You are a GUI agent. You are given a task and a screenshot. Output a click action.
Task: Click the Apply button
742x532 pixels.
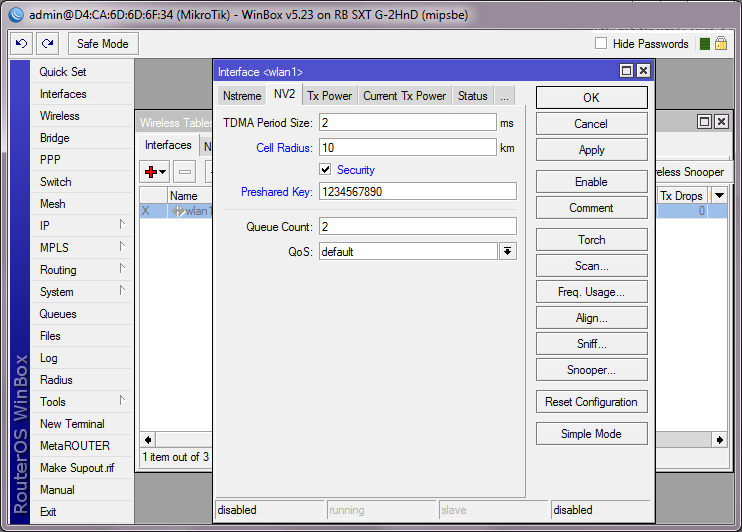591,150
